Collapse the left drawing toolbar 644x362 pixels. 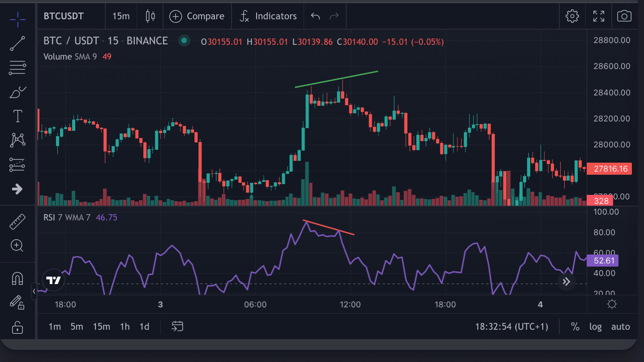click(34, 291)
